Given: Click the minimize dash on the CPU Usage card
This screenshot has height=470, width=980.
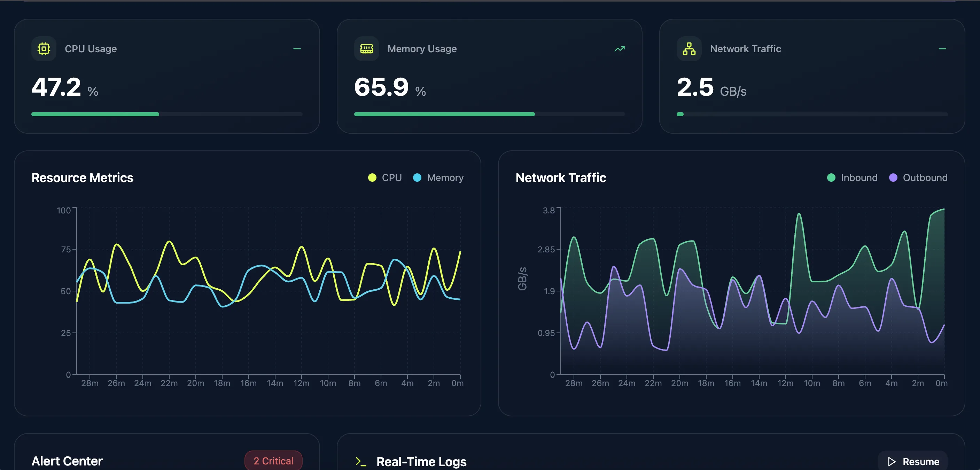Looking at the screenshot, I should coord(297,48).
